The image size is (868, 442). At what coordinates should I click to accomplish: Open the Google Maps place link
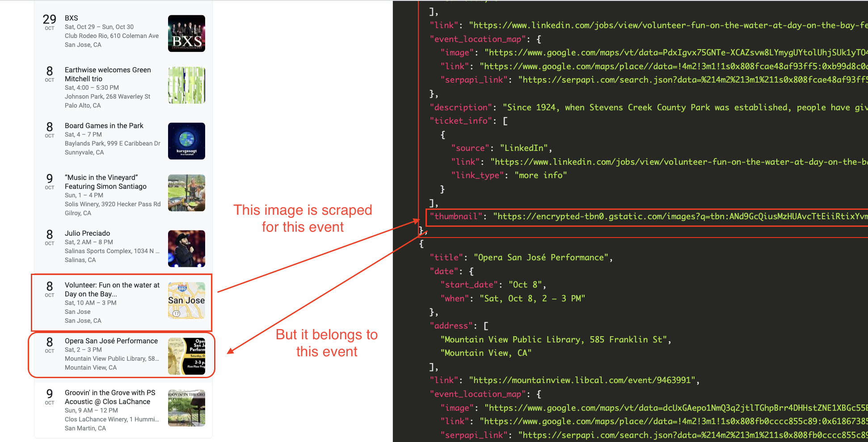point(670,66)
